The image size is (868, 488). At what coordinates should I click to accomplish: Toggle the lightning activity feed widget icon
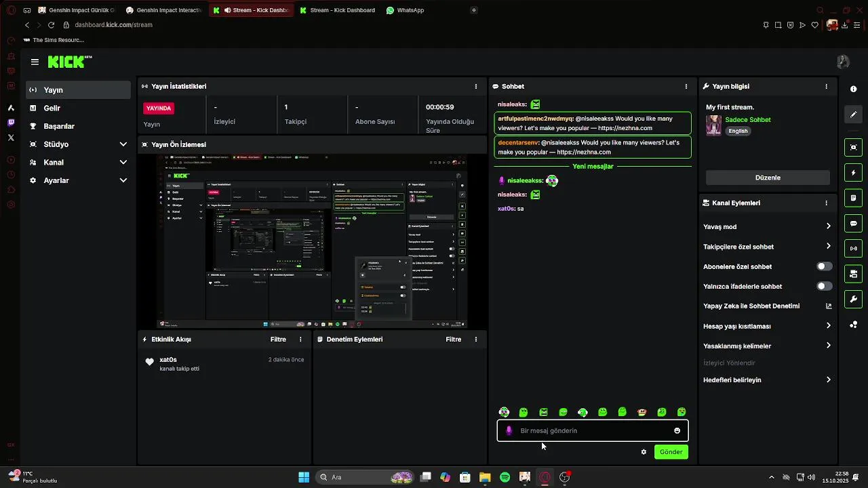coord(853,173)
